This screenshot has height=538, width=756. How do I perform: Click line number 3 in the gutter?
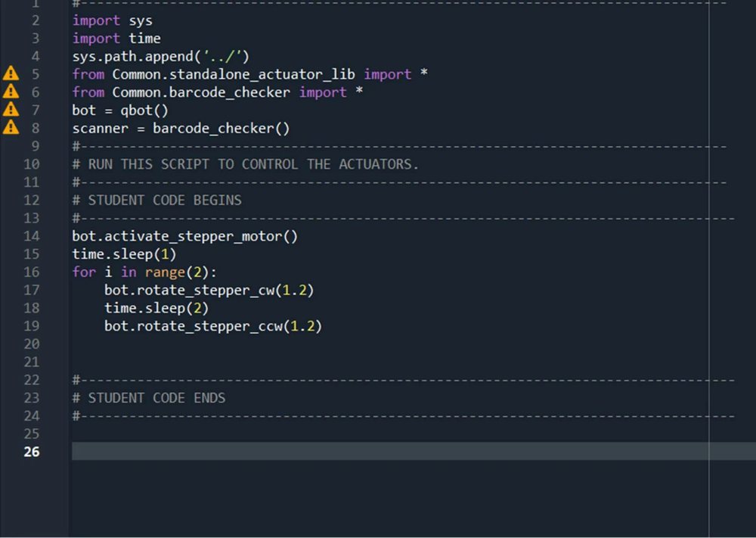pos(36,39)
